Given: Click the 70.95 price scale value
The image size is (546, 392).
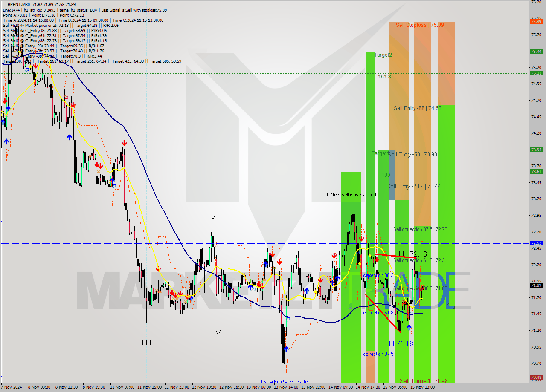Looking at the screenshot, I should pyautogui.click(x=536, y=346).
